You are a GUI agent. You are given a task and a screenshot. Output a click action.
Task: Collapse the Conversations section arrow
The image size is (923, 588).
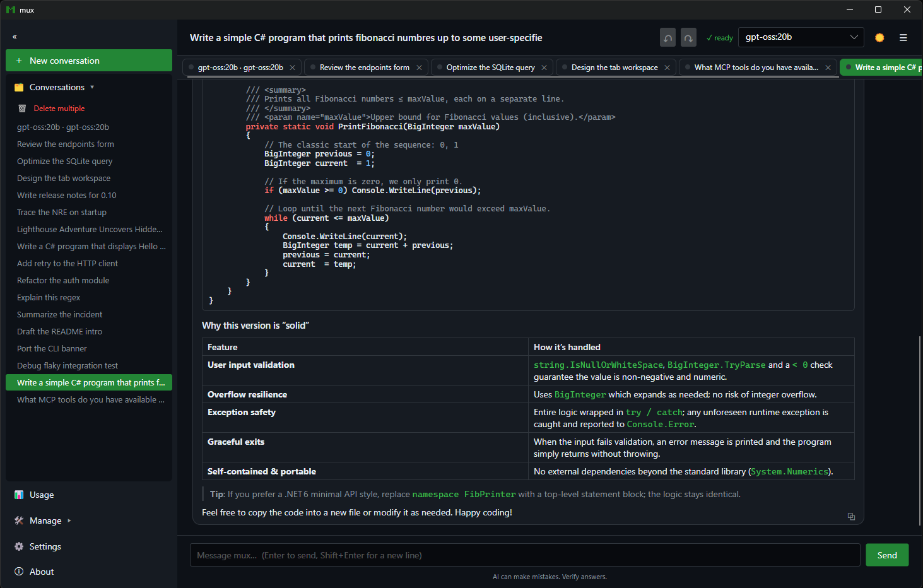coord(92,88)
